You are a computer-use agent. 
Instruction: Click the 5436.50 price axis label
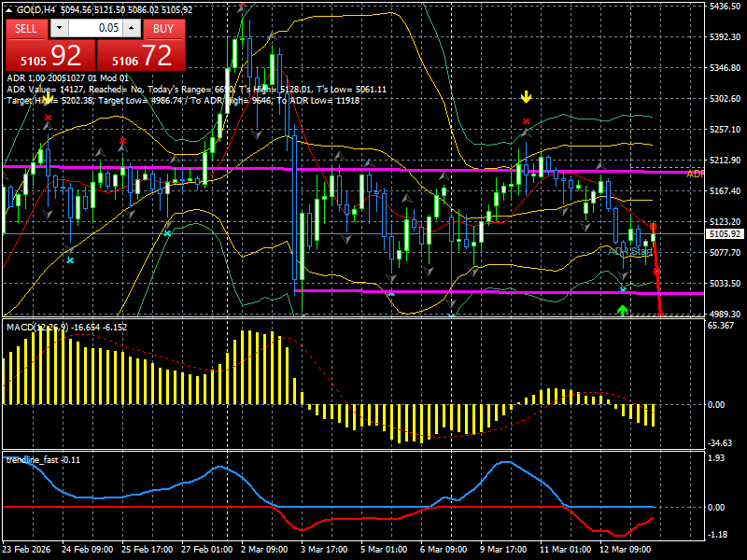pos(725,7)
